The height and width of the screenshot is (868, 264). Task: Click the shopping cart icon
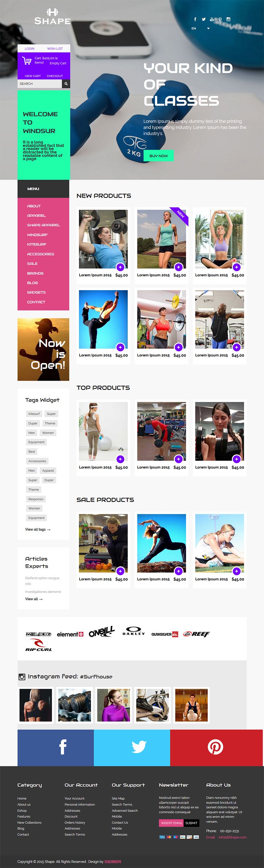click(27, 61)
